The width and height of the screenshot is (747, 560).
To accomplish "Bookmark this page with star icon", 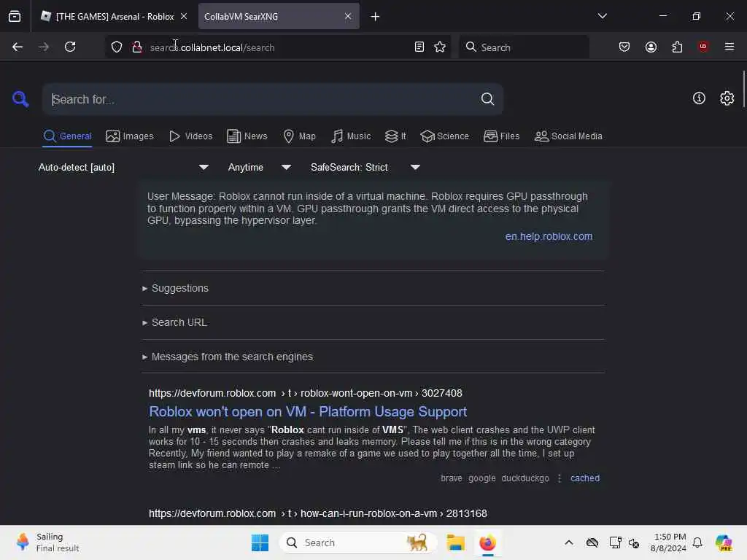I will [440, 47].
